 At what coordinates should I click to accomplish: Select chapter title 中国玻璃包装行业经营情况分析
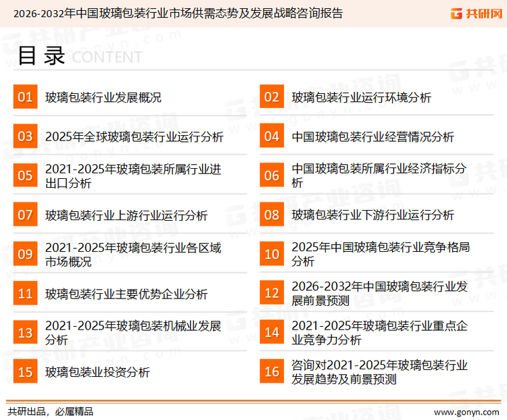[372, 136]
